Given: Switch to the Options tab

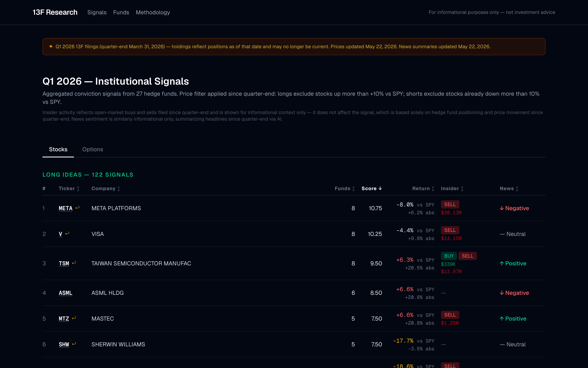Looking at the screenshot, I should (x=92, y=149).
